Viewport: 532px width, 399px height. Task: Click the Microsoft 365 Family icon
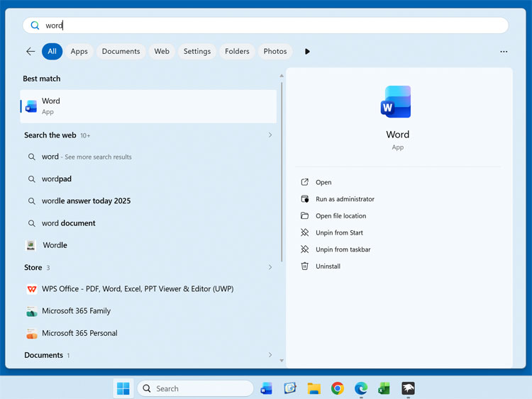31,311
